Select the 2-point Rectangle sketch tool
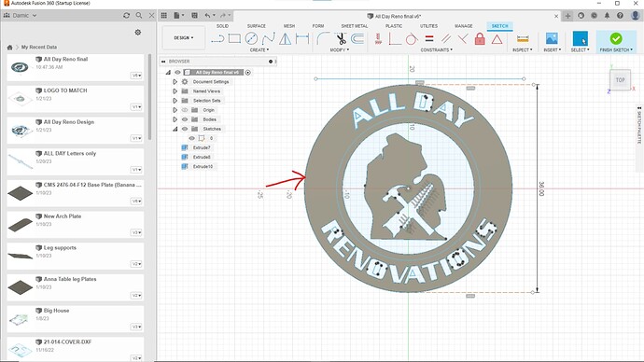This screenshot has width=644, height=362. pos(234,38)
